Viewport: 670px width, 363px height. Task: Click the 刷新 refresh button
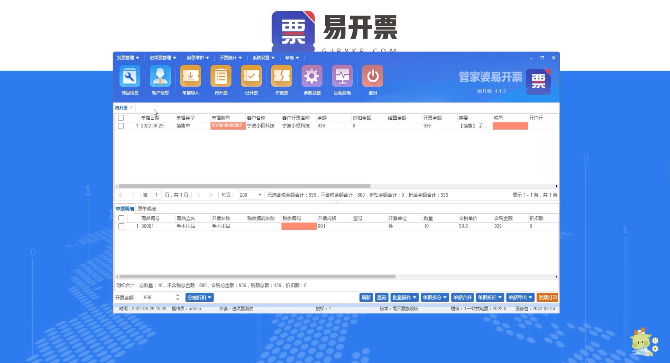366,297
